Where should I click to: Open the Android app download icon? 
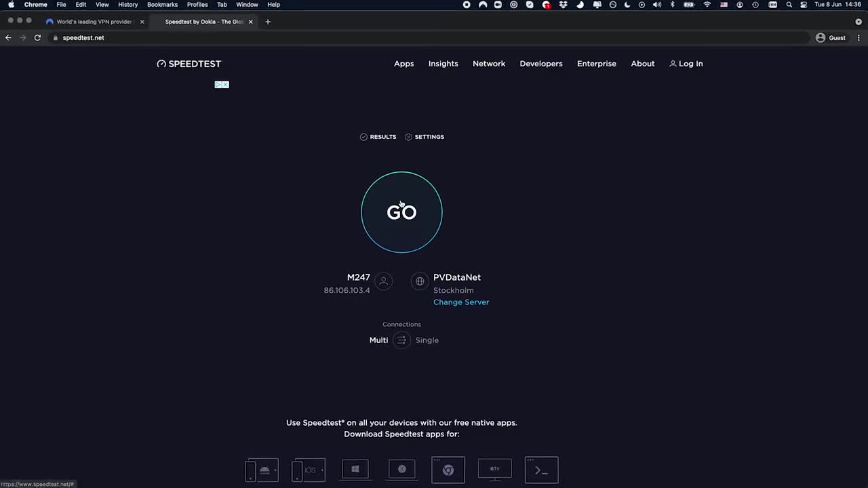262,470
